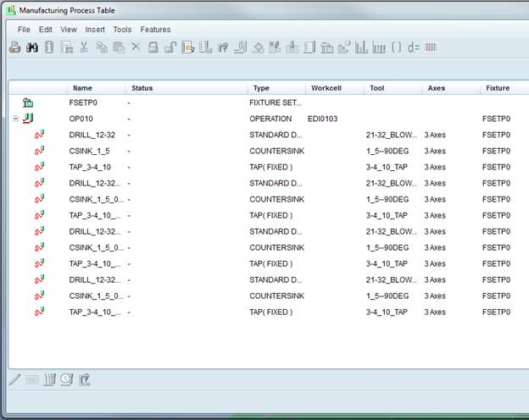Open the Insert menu
Viewport: 529px width, 420px height.
(x=95, y=30)
